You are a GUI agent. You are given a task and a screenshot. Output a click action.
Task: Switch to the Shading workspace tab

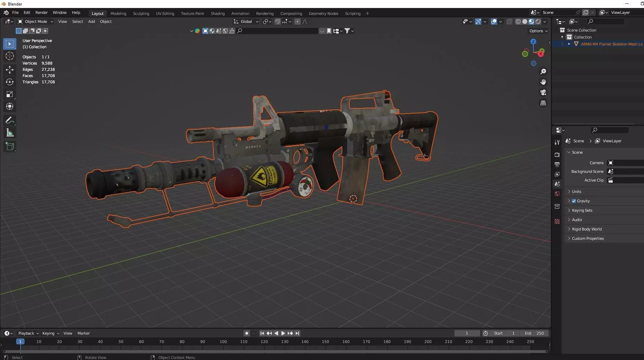pyautogui.click(x=218, y=14)
